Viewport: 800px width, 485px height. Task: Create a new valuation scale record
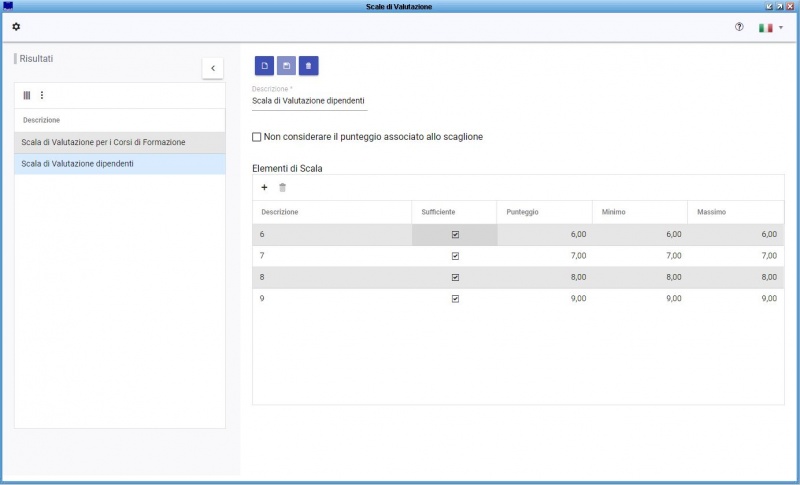(x=264, y=66)
